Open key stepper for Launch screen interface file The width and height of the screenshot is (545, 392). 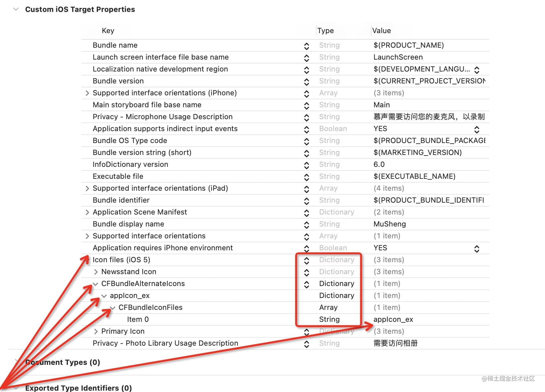pos(307,58)
